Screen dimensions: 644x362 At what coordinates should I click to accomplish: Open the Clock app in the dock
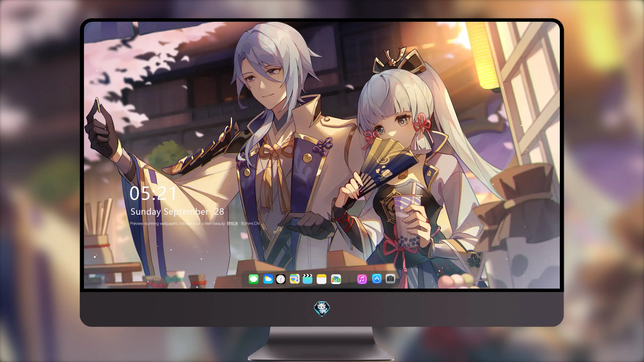click(x=281, y=279)
